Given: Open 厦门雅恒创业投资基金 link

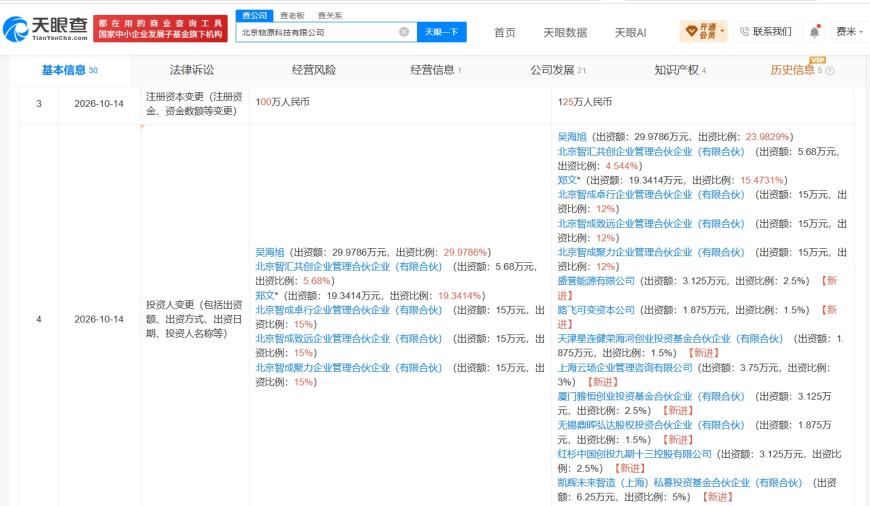Looking at the screenshot, I should pos(651,396).
